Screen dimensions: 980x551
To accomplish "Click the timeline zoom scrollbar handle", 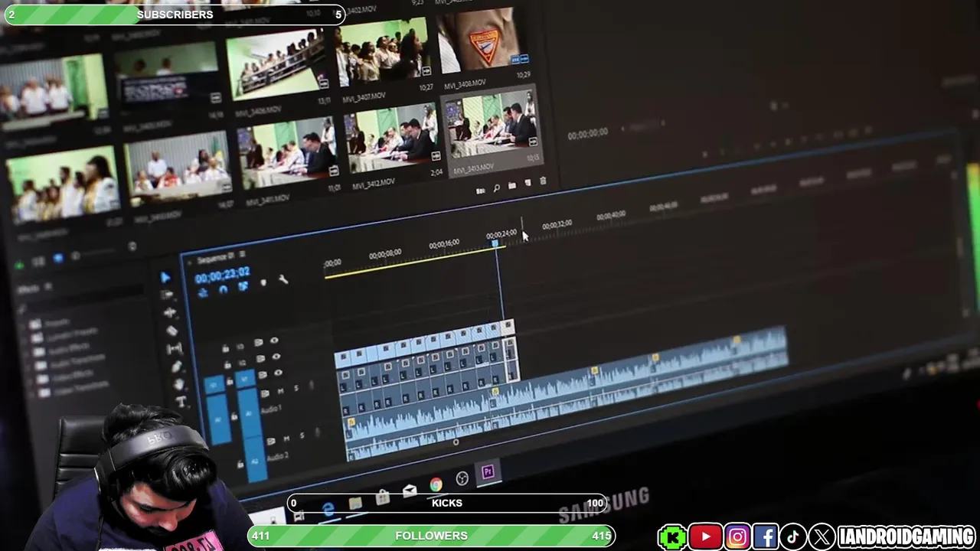I will pyautogui.click(x=456, y=442).
